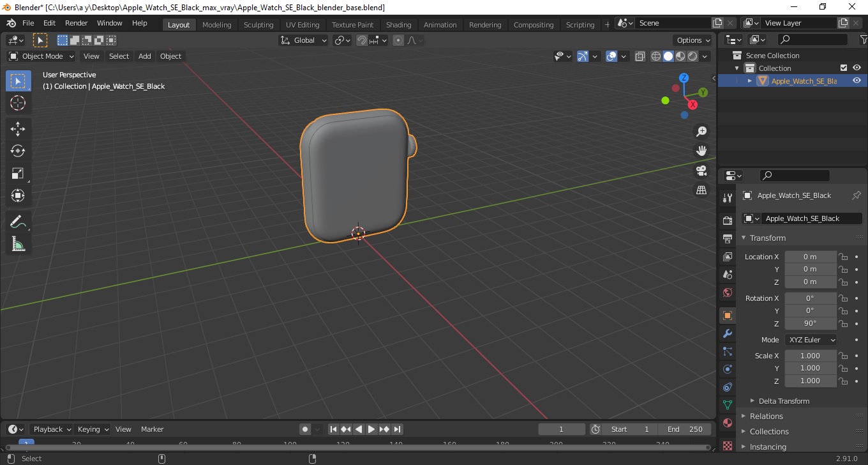Toggle Proportional Editing button
This screenshot has height=465, width=868.
398,40
